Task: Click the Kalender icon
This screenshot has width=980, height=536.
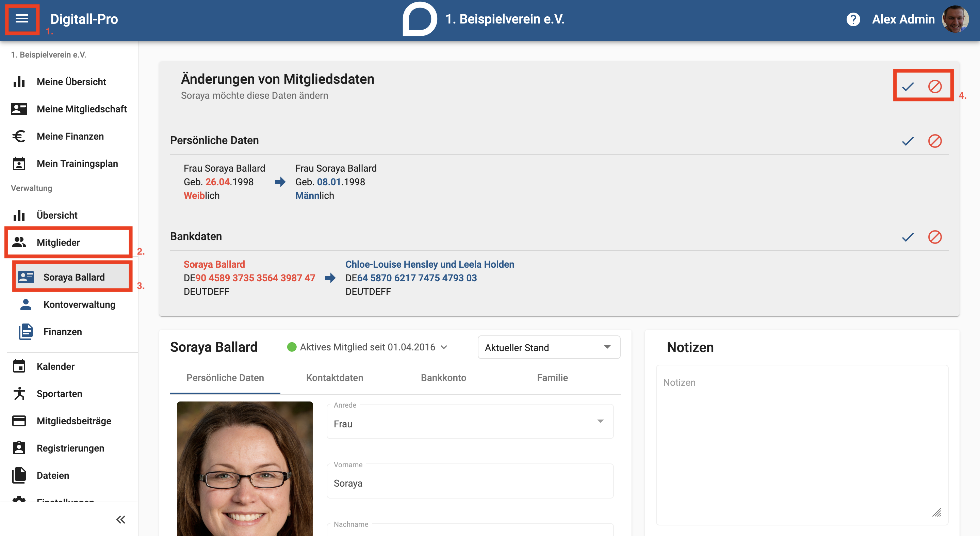Action: coord(19,366)
